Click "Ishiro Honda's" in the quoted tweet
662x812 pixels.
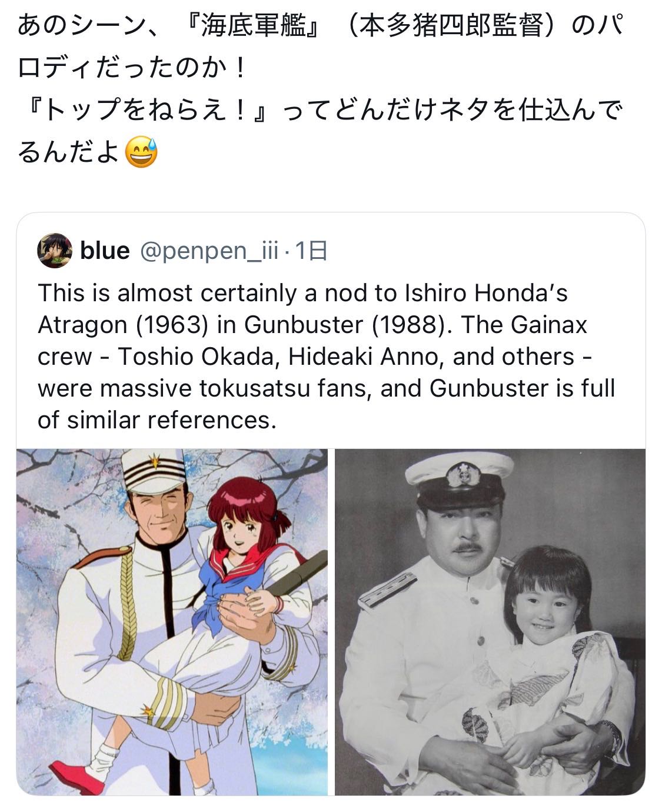pyautogui.click(x=486, y=293)
